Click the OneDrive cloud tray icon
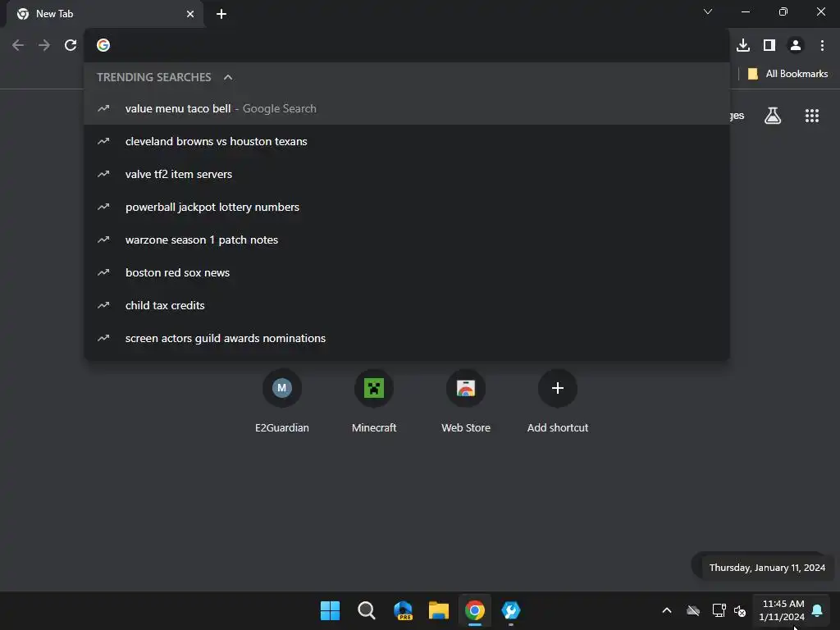 [x=693, y=610]
